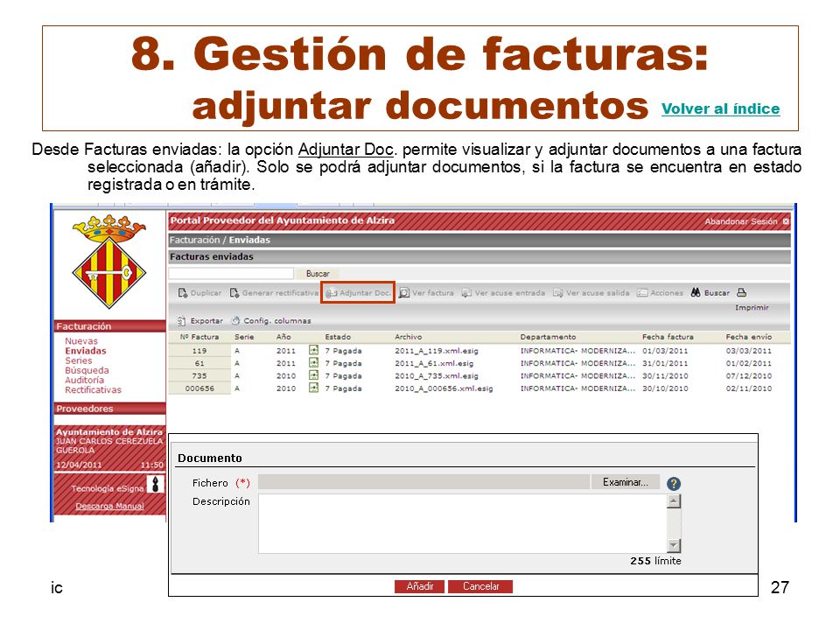This screenshot has width=840, height=630.
Task: Sort by the Fecha envío column header
Action: pos(749,337)
